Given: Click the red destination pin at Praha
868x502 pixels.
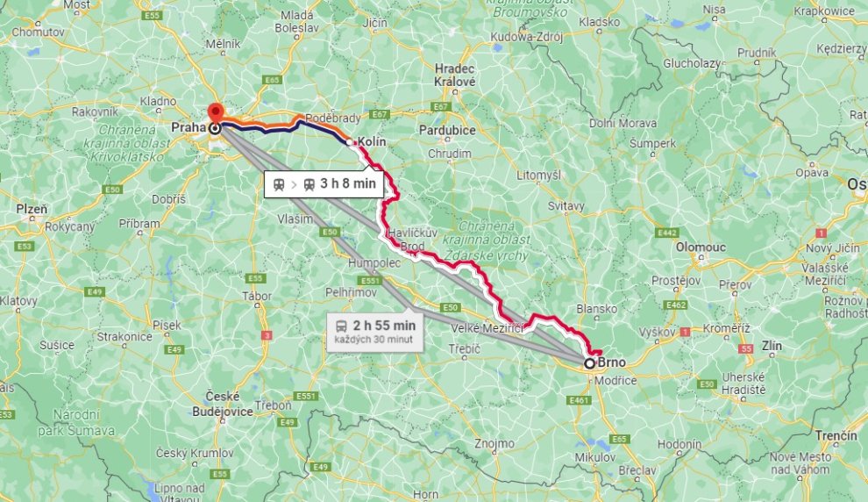Looking at the screenshot, I should point(216,113).
